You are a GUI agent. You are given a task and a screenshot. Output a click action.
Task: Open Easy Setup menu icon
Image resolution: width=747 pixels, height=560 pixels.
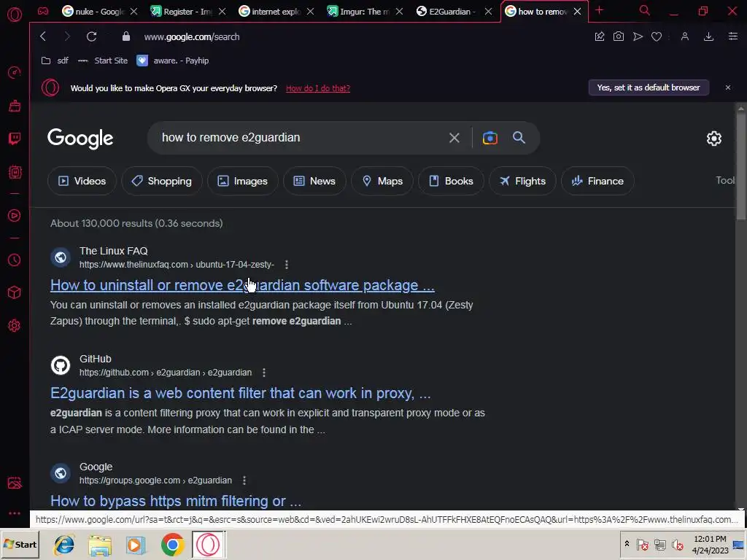pos(733,36)
